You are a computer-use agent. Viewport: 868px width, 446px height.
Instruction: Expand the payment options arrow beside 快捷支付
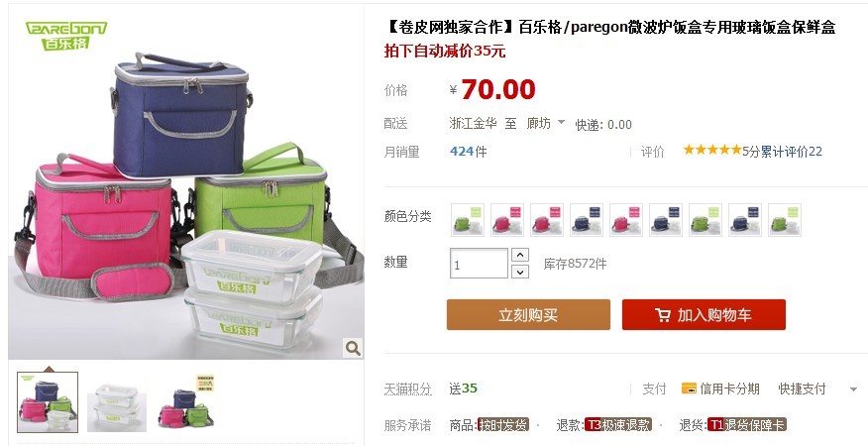point(853,390)
